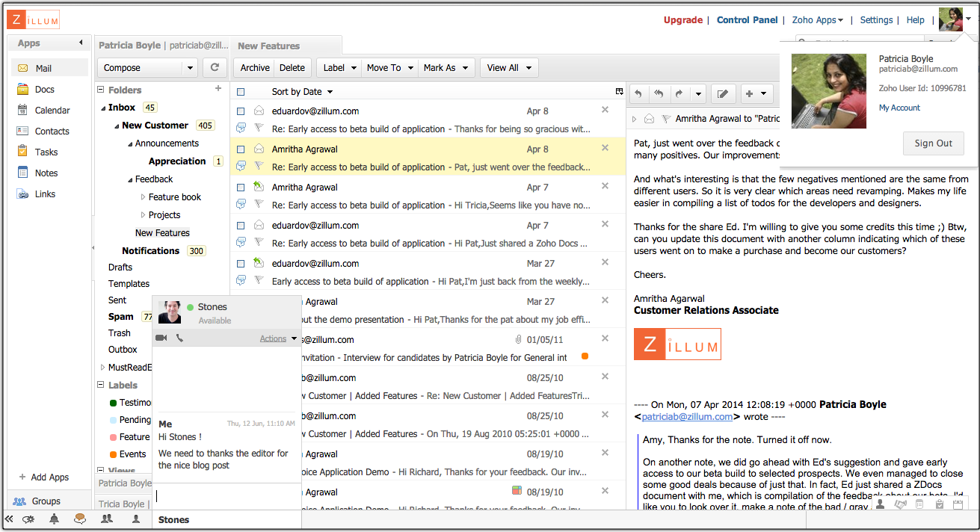Tick the select-all checkbox beside Sort by Date
The image size is (980, 532).
(241, 92)
